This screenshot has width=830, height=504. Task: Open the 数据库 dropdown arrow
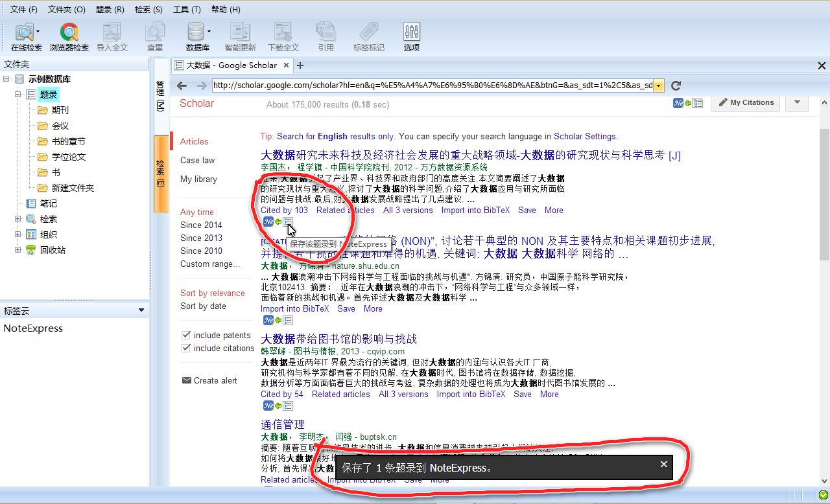pyautogui.click(x=209, y=31)
